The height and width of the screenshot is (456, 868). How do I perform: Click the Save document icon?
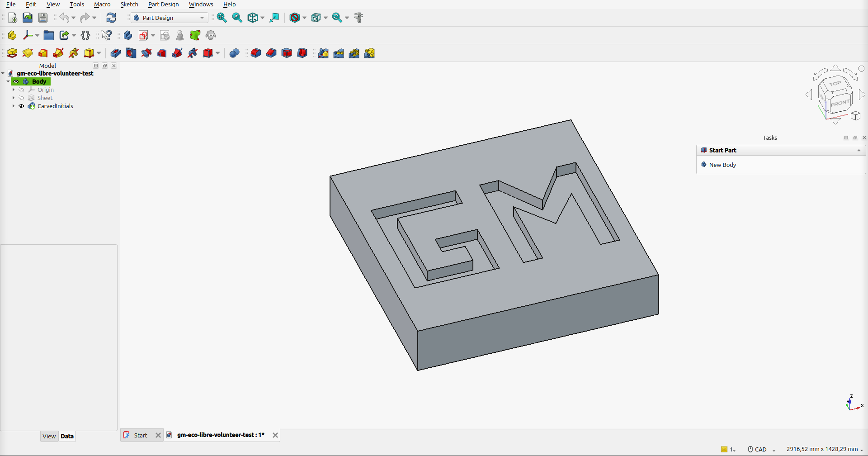coord(43,18)
